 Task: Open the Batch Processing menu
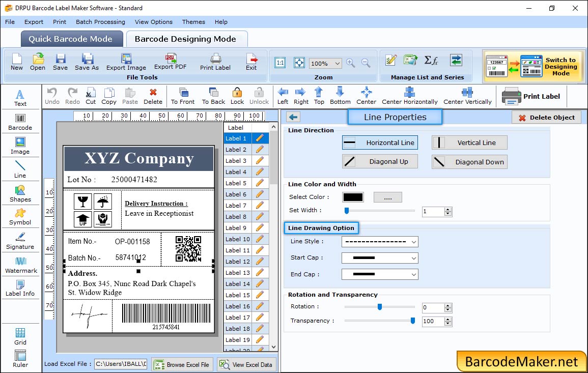click(100, 22)
